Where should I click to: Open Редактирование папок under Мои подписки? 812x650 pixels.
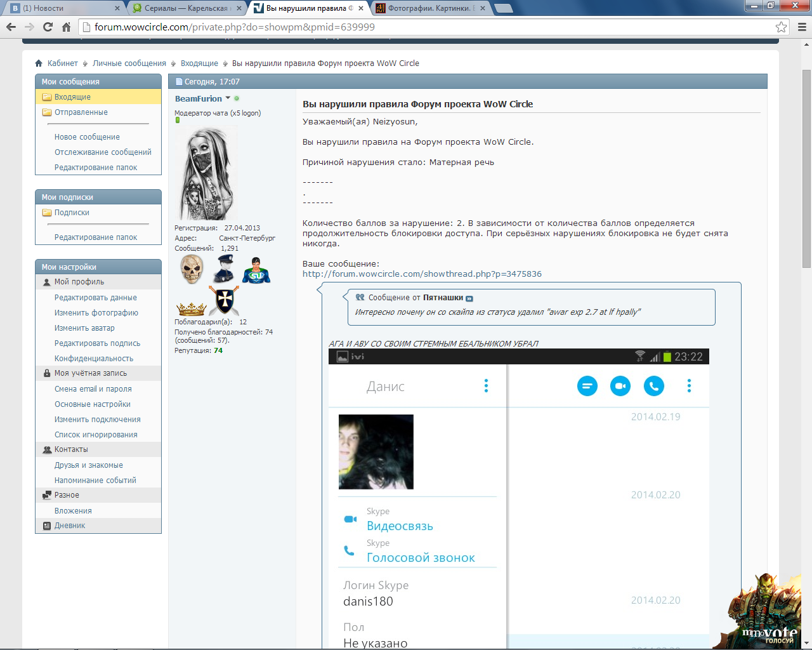pos(96,237)
